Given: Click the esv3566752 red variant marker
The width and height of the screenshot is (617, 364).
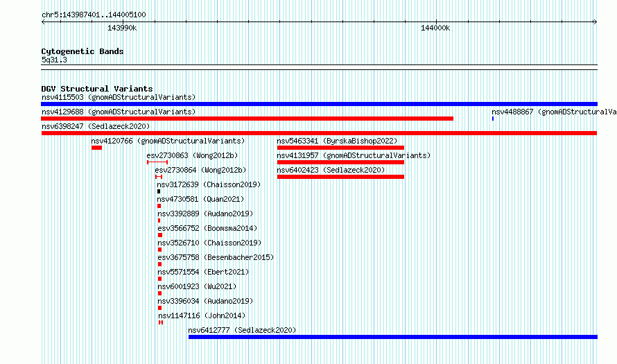Looking at the screenshot, I should (160, 235).
